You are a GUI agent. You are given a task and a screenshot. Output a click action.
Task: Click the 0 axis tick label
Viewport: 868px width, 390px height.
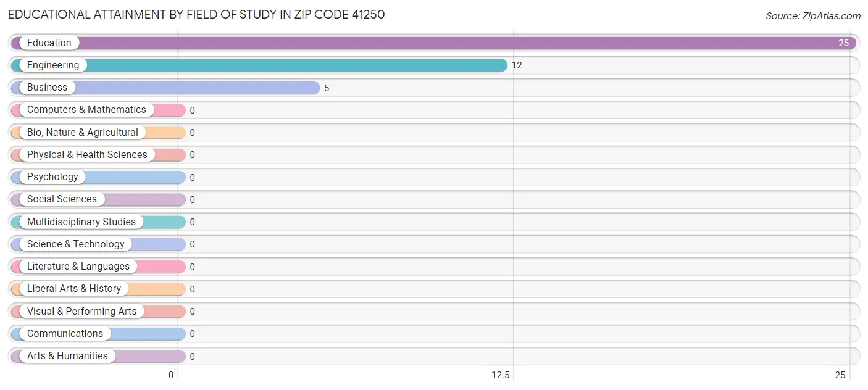tap(171, 375)
